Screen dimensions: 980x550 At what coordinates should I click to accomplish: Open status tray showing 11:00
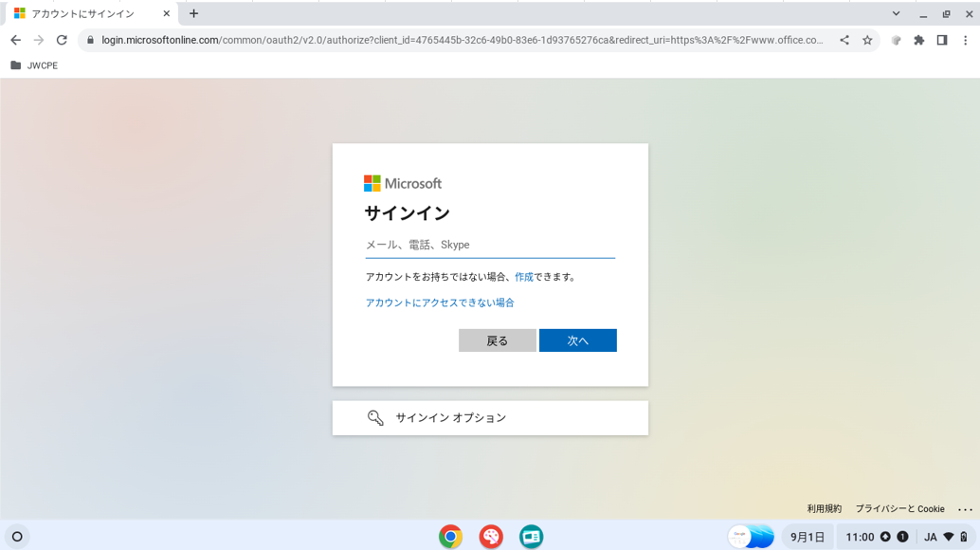pos(860,537)
